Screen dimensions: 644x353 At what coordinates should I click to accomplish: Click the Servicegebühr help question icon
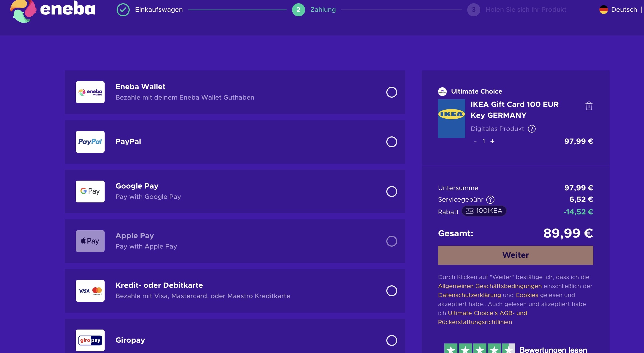[x=490, y=200]
